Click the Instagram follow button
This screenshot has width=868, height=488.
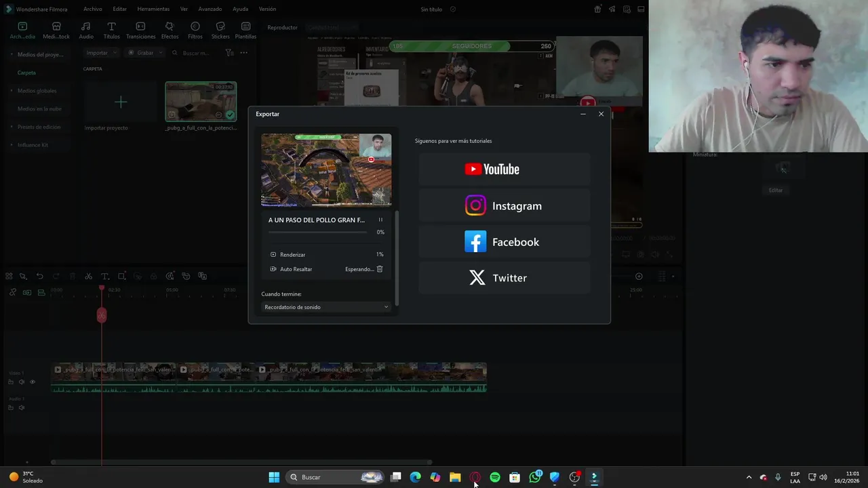[x=505, y=205]
